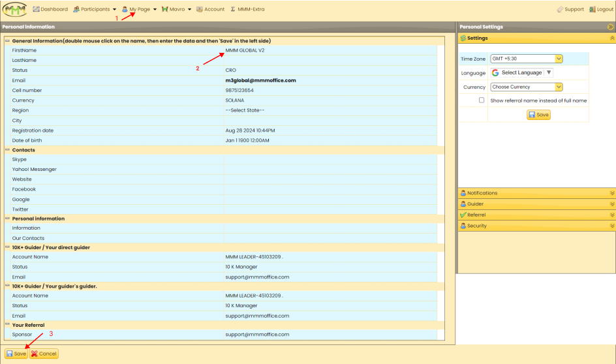This screenshot has height=364, width=616.
Task: Expand the Security panel chevron
Action: [x=611, y=226]
